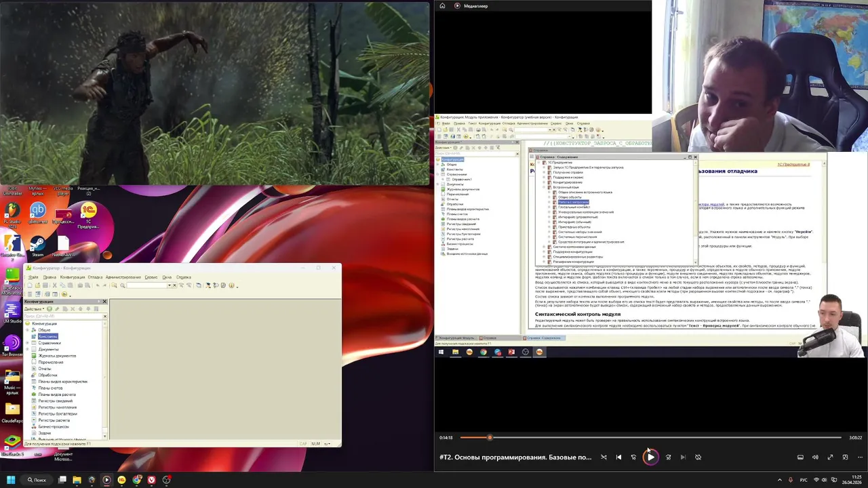Screen dimensions: 868x488
Task: Open the FL Studio desktop shortcut
Action: pyautogui.click(x=12, y=214)
